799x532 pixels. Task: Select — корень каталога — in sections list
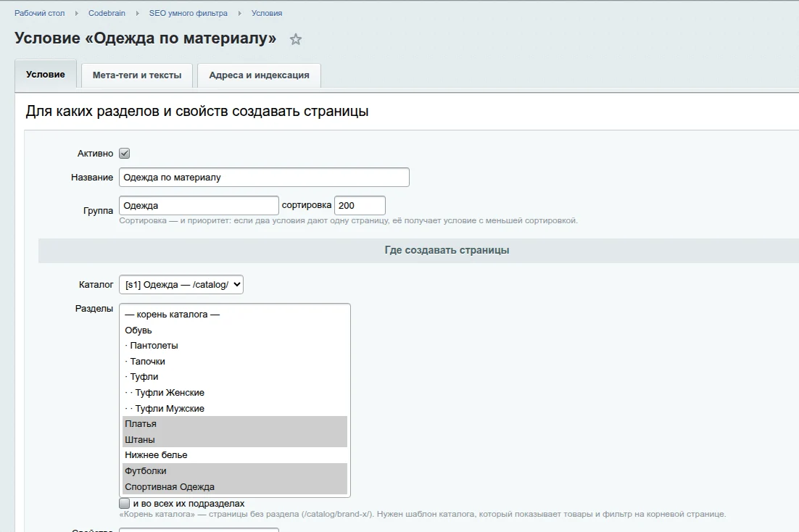(235, 315)
